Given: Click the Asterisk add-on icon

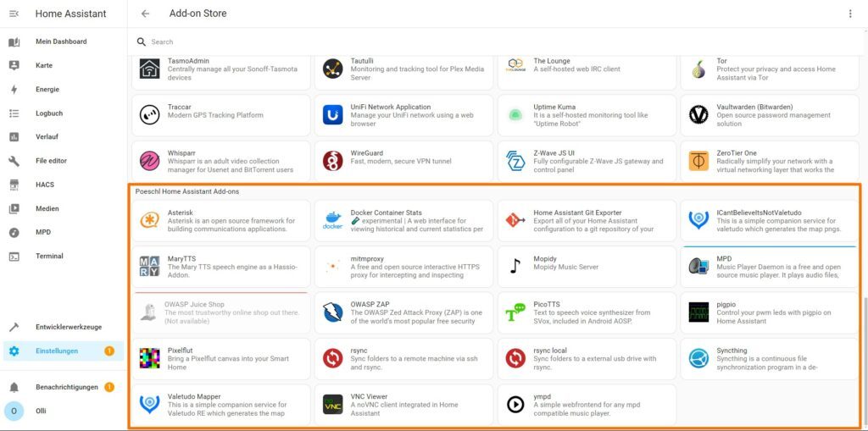Looking at the screenshot, I should (x=149, y=220).
